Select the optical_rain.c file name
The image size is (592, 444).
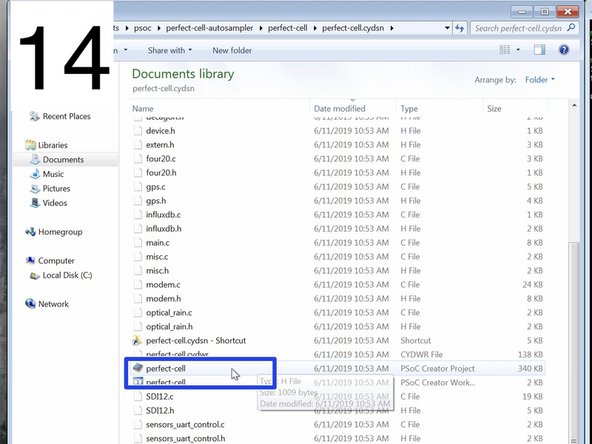click(169, 313)
